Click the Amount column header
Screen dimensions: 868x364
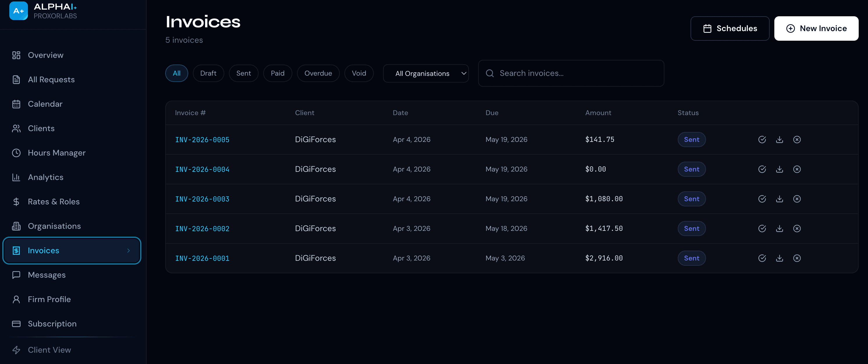[x=598, y=113]
